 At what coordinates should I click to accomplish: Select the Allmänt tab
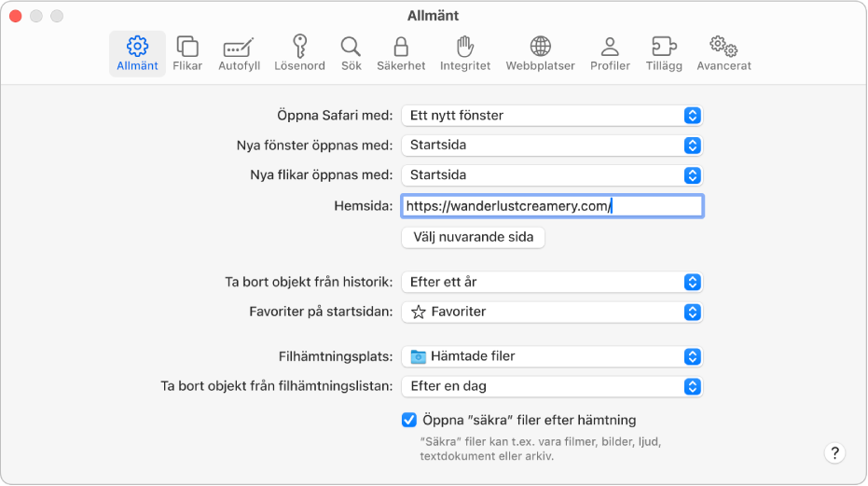point(137,53)
